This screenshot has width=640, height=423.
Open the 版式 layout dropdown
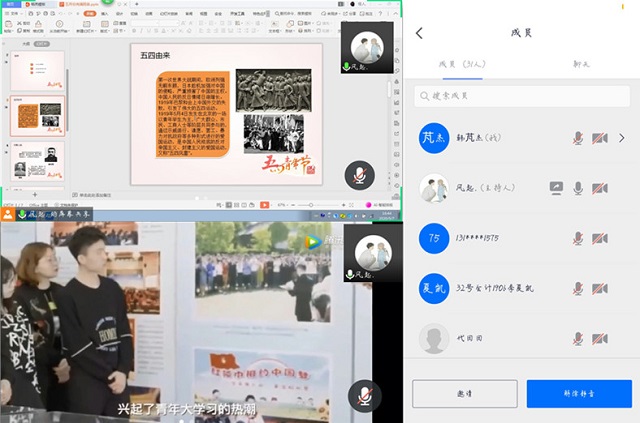[x=104, y=26]
